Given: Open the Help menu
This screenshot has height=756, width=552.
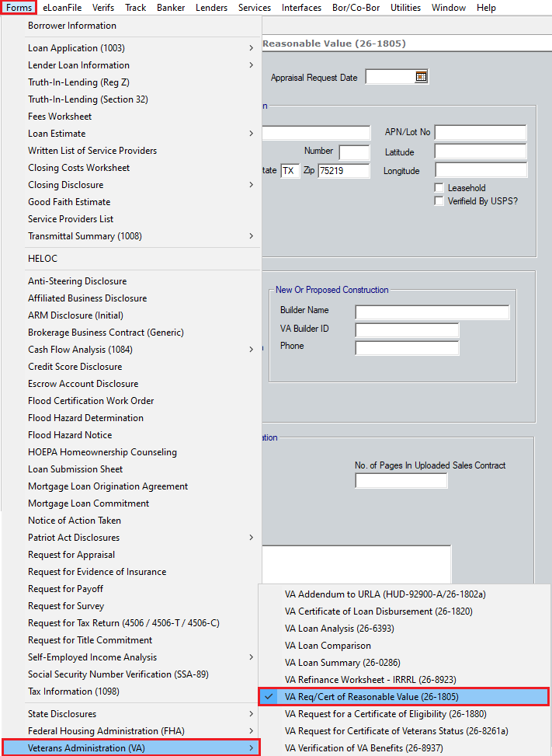Looking at the screenshot, I should pos(486,8).
